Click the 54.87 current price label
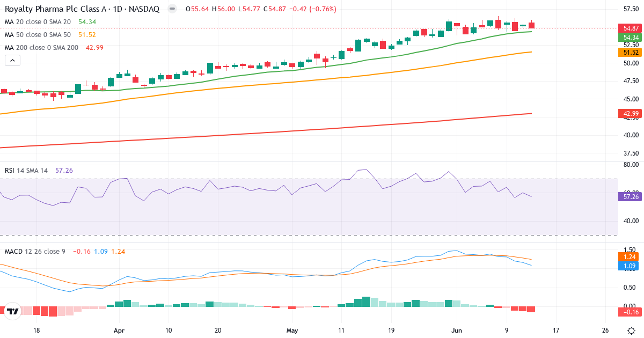Image resolution: width=644 pixels, height=338 pixels. 629,28
